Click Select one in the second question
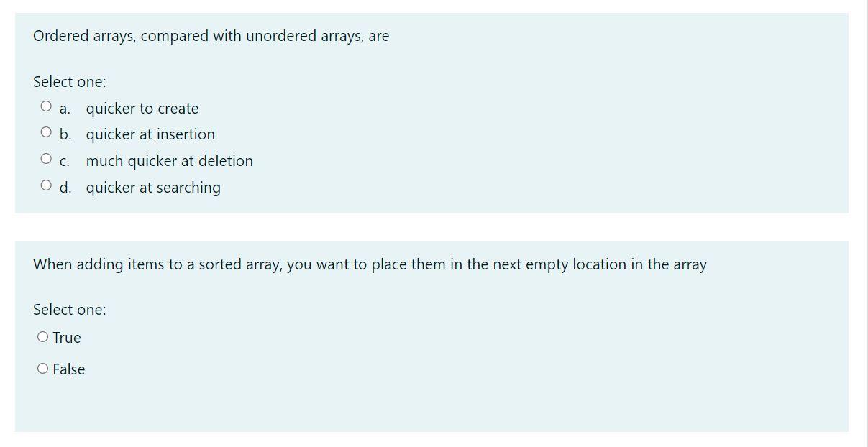Viewport: 868px width, 447px height. [69, 310]
